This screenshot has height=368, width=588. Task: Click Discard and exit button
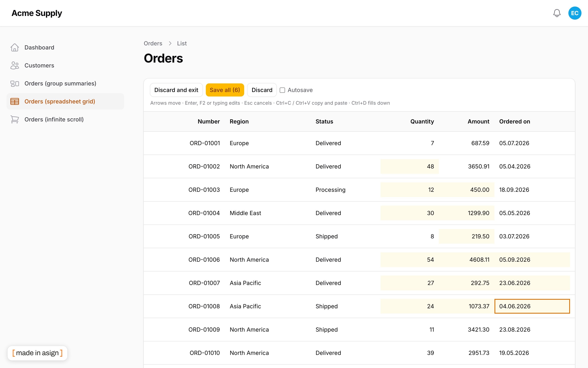(x=176, y=90)
